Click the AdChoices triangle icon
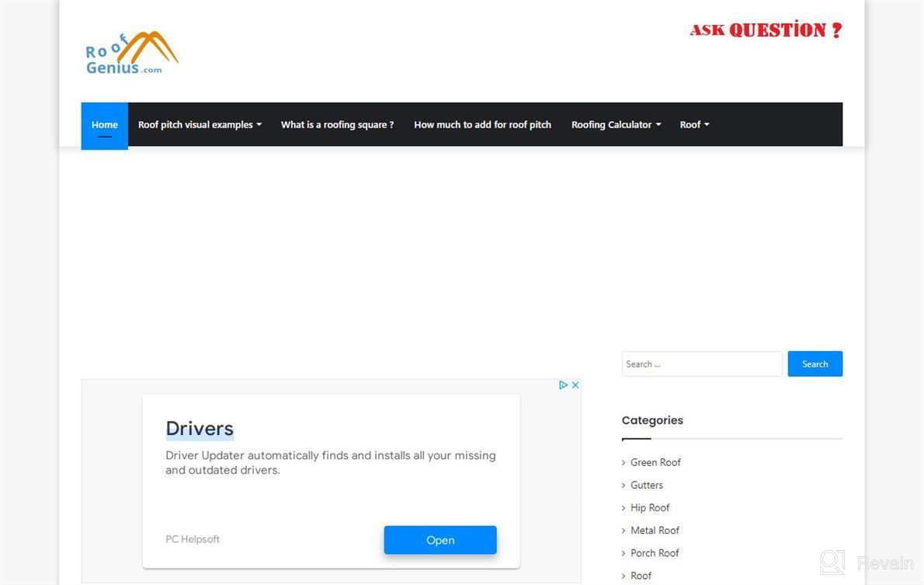924x585 pixels. [x=563, y=385]
